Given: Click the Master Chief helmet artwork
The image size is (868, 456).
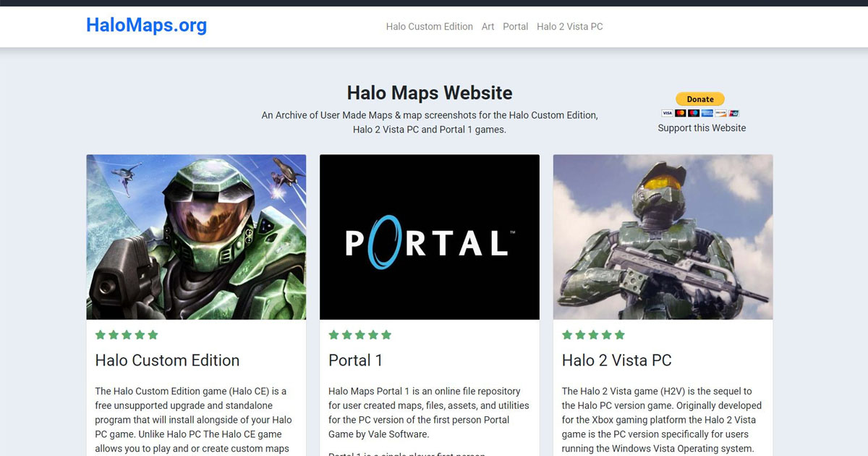Looking at the screenshot, I should click(196, 236).
